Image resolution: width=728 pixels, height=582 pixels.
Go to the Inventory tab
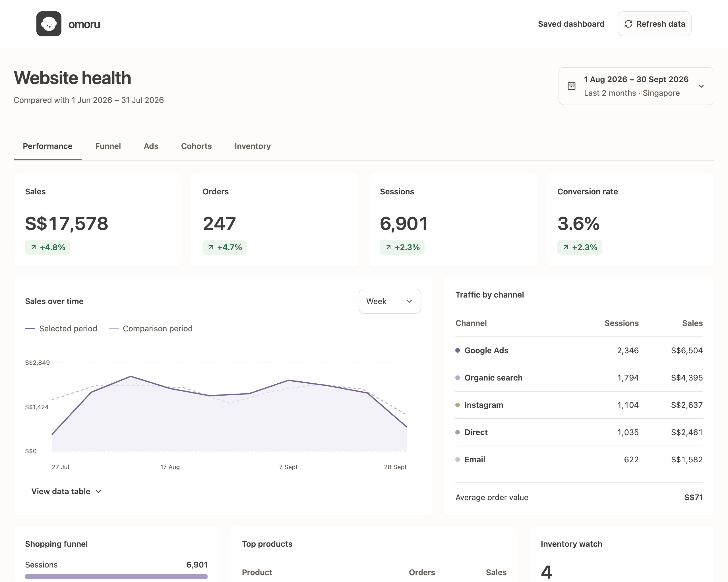click(x=253, y=146)
